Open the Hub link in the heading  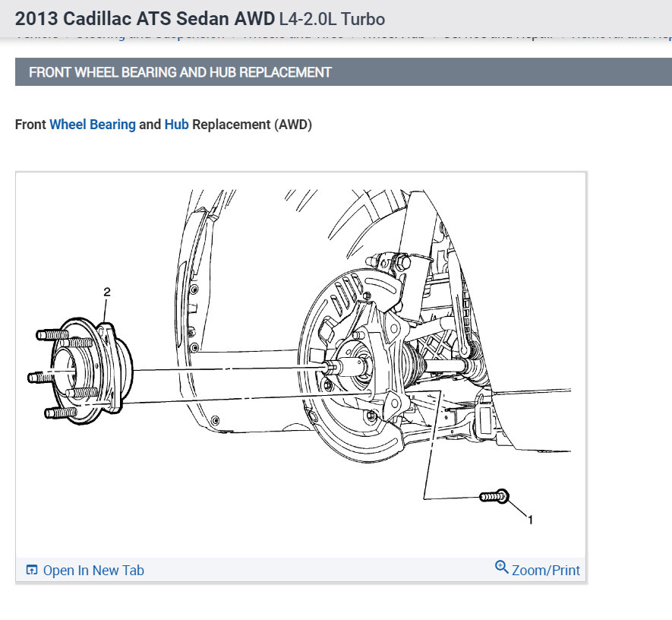point(177,125)
